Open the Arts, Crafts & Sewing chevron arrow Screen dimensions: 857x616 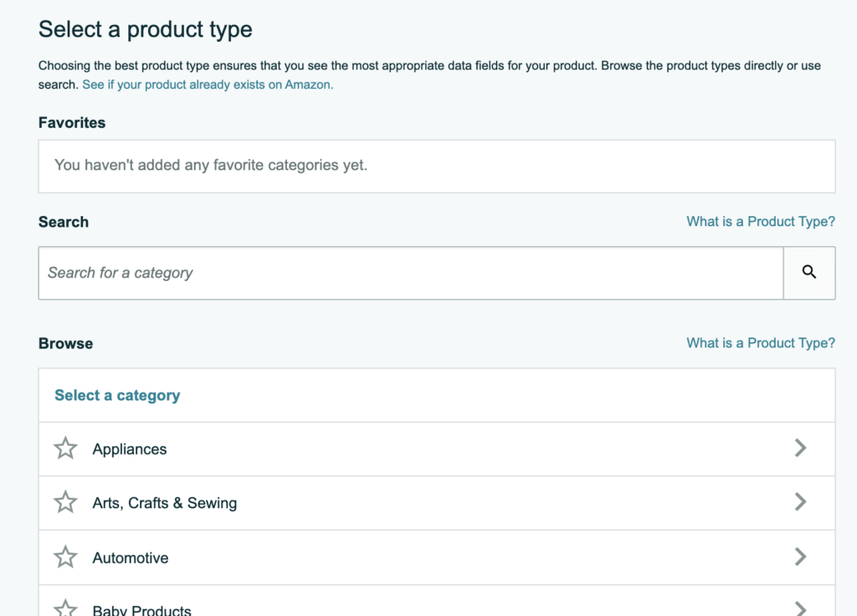(x=800, y=502)
